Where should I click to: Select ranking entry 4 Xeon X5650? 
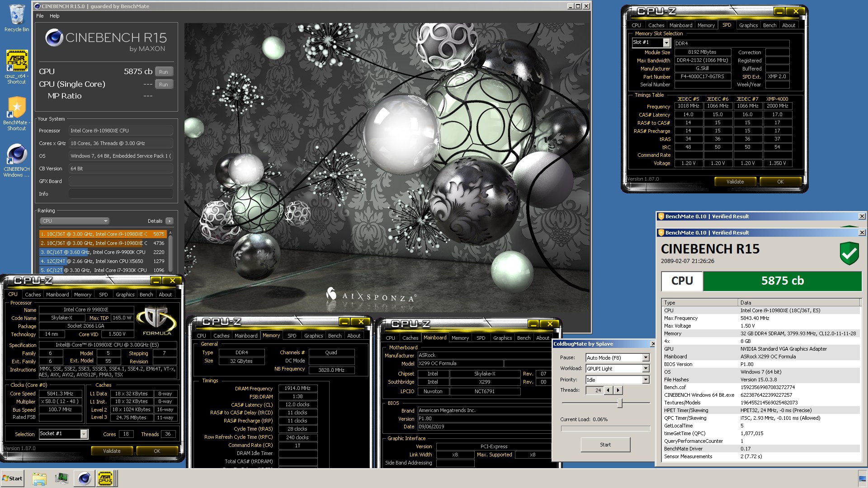click(103, 261)
